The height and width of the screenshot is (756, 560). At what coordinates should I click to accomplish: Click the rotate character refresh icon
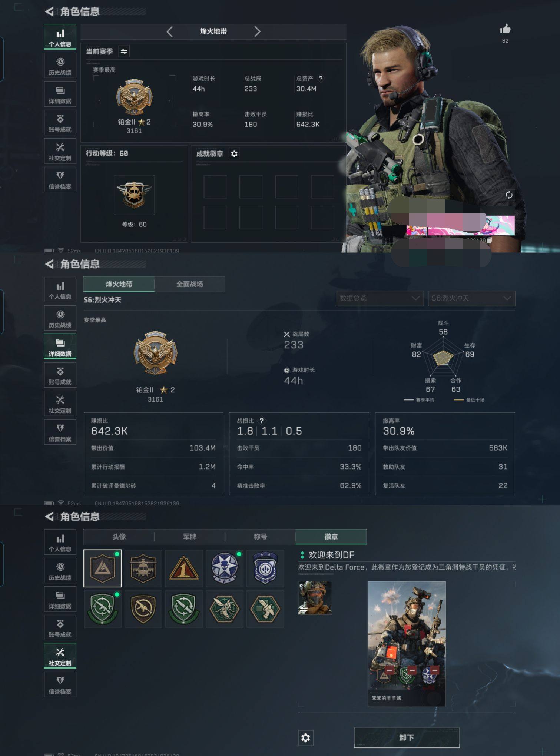pos(509,195)
